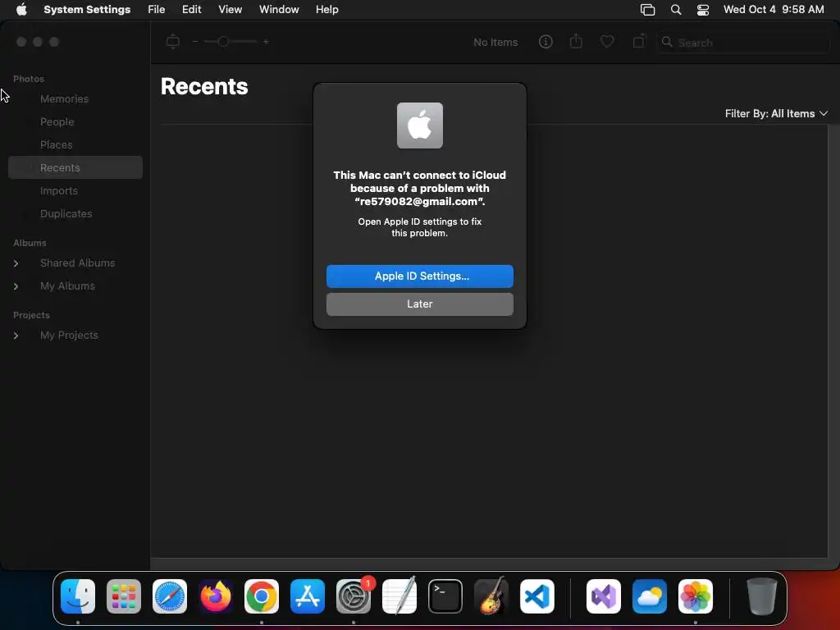840x630 pixels.
Task: Open the Weather app from the Dock
Action: tap(650, 596)
